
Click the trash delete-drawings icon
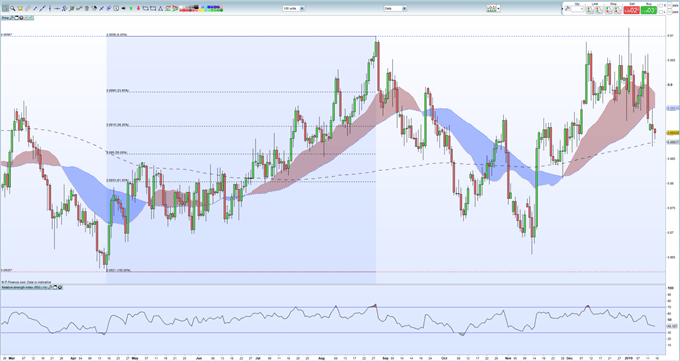87,8
